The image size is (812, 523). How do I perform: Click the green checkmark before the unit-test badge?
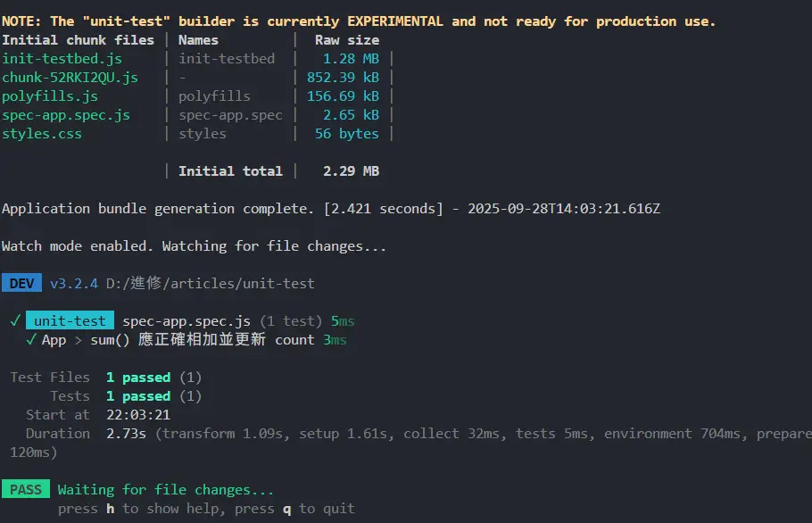pos(15,320)
